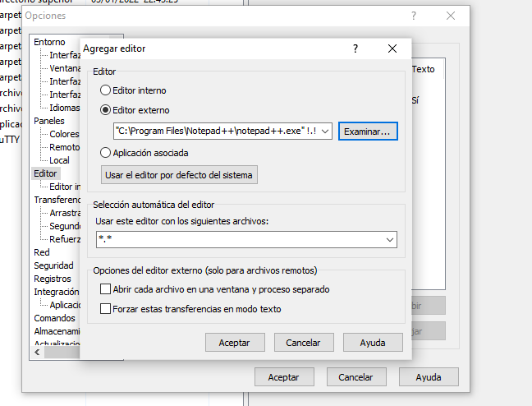
Task: Open the external editor path dropdown
Action: pos(325,131)
